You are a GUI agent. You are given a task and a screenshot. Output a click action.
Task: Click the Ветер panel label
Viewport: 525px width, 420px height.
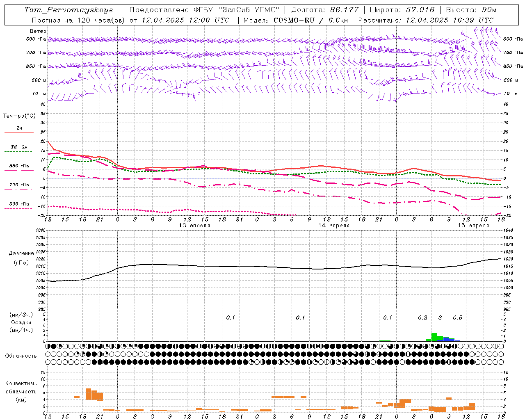click(38, 31)
